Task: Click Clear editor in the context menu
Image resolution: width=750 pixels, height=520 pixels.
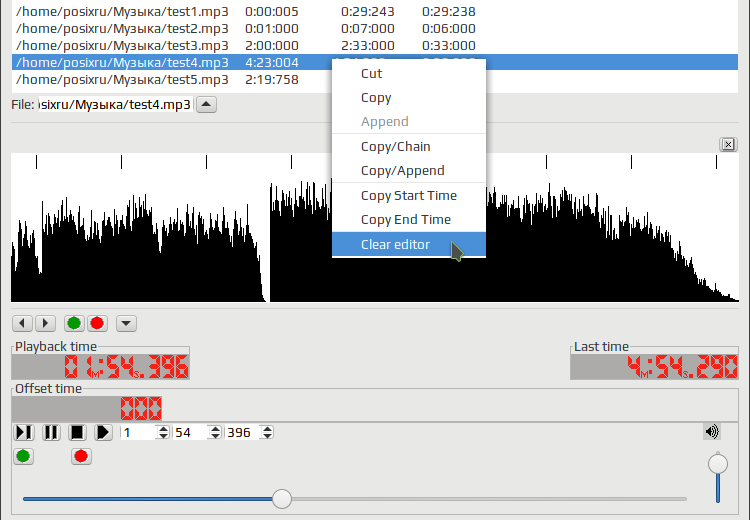Action: pyautogui.click(x=408, y=244)
